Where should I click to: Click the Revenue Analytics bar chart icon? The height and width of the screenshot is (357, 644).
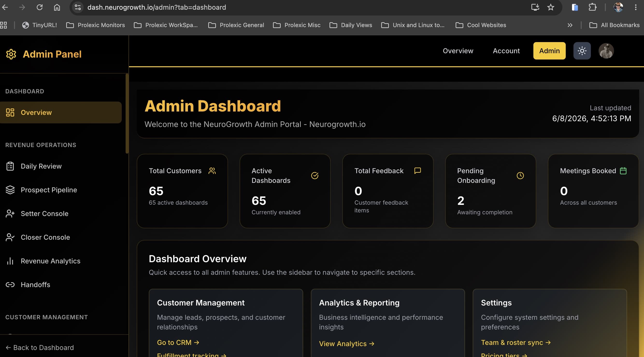pos(10,261)
